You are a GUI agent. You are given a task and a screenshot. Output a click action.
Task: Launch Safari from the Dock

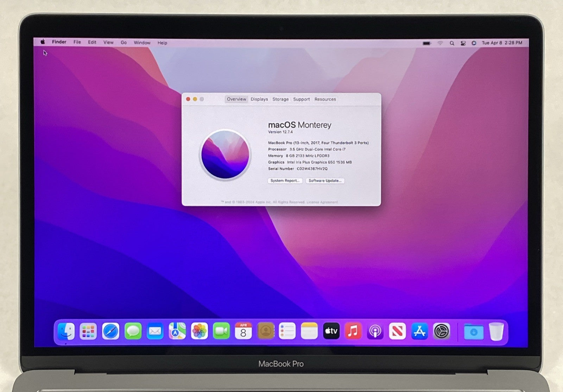110,331
